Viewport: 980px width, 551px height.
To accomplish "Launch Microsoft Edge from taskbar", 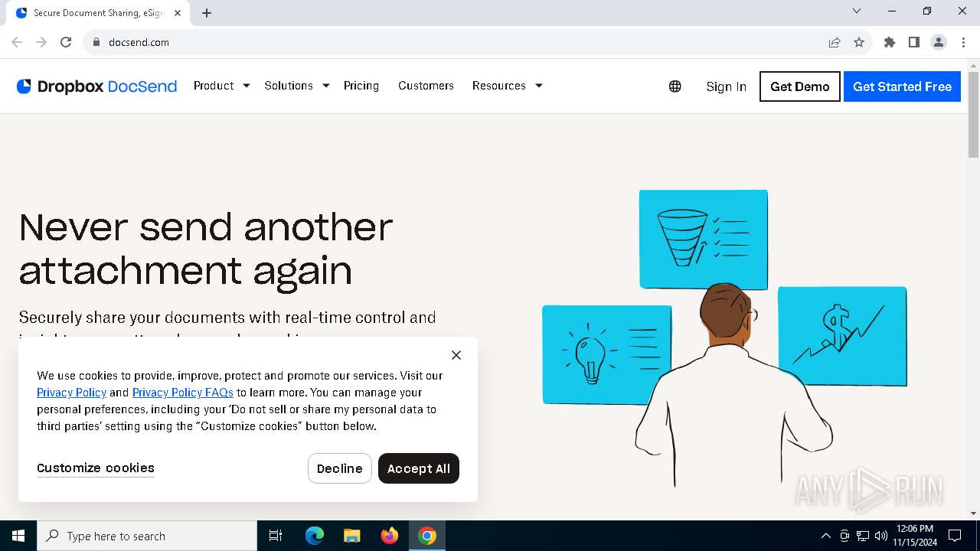I will [315, 536].
